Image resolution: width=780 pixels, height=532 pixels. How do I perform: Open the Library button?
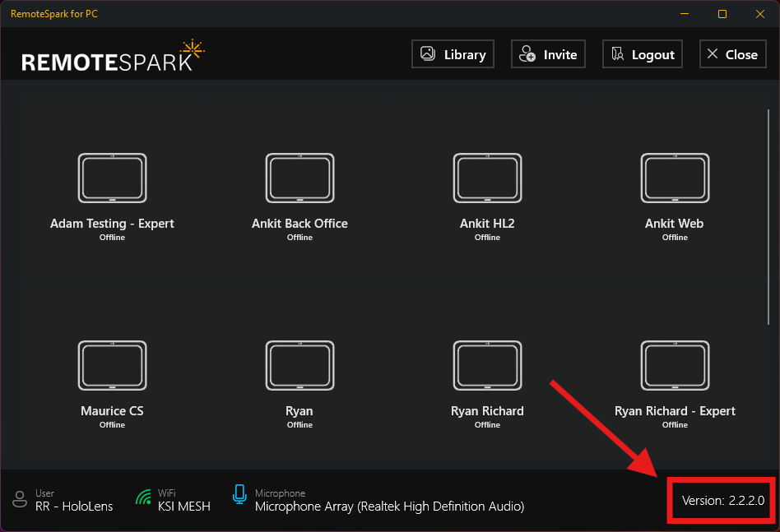coord(453,53)
